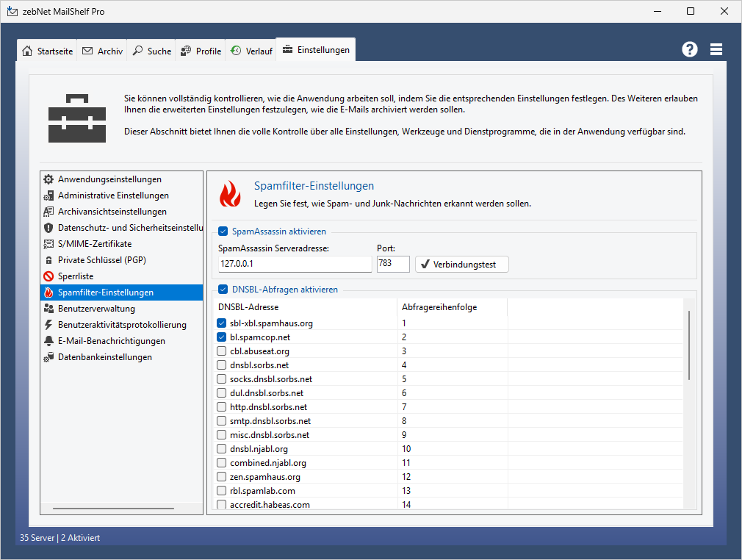Click the Private Schlüssel lock icon

pyautogui.click(x=48, y=260)
